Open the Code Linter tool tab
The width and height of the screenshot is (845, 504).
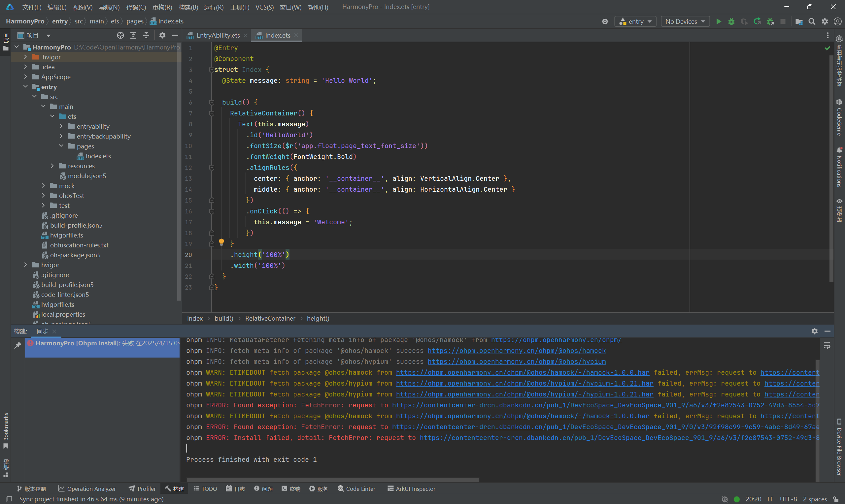(356, 489)
